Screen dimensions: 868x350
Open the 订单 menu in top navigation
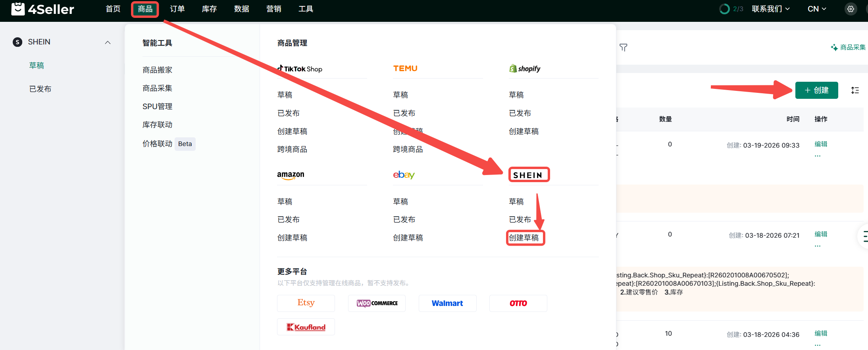(x=177, y=9)
